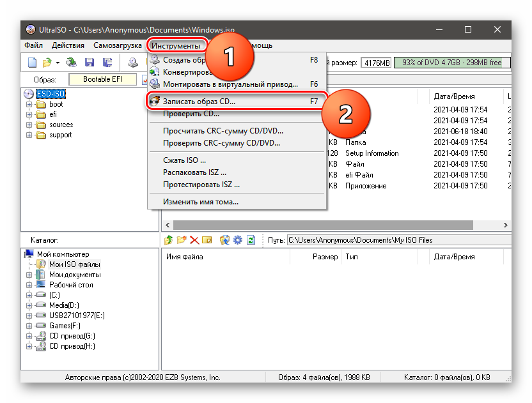This screenshot has width=532, height=403.
Task: Choose Изменить имя тома... menu entry
Action: tap(237, 202)
